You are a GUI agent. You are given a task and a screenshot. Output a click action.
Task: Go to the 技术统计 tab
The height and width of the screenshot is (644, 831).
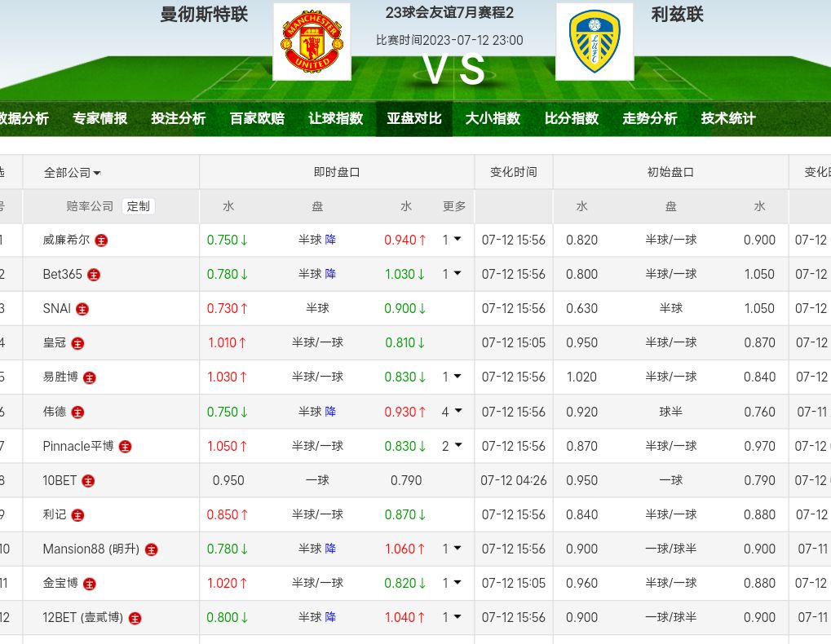(x=728, y=118)
